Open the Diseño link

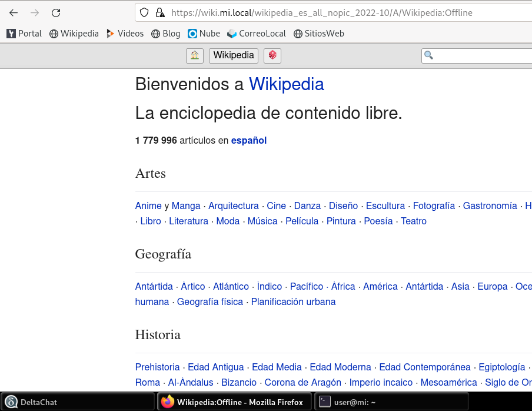pyautogui.click(x=343, y=206)
